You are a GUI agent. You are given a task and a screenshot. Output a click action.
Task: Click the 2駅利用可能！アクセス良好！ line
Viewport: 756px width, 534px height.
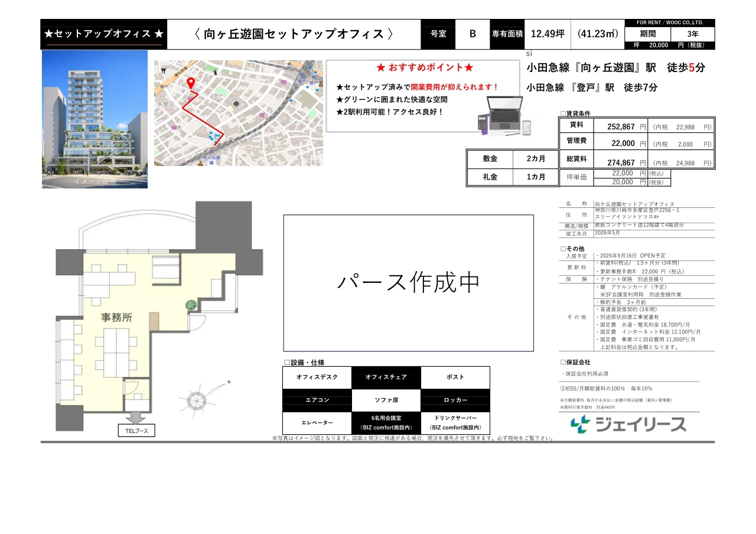coord(390,112)
